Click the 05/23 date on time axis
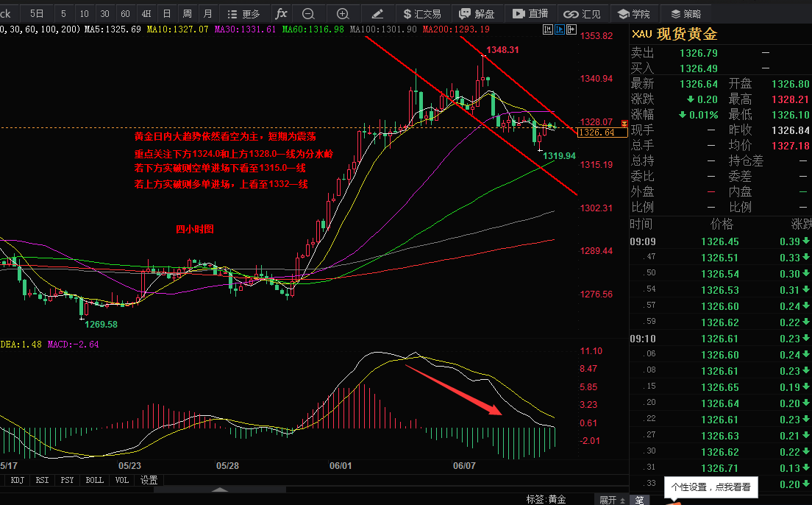Screen dimensions: 812x505 click(129, 465)
